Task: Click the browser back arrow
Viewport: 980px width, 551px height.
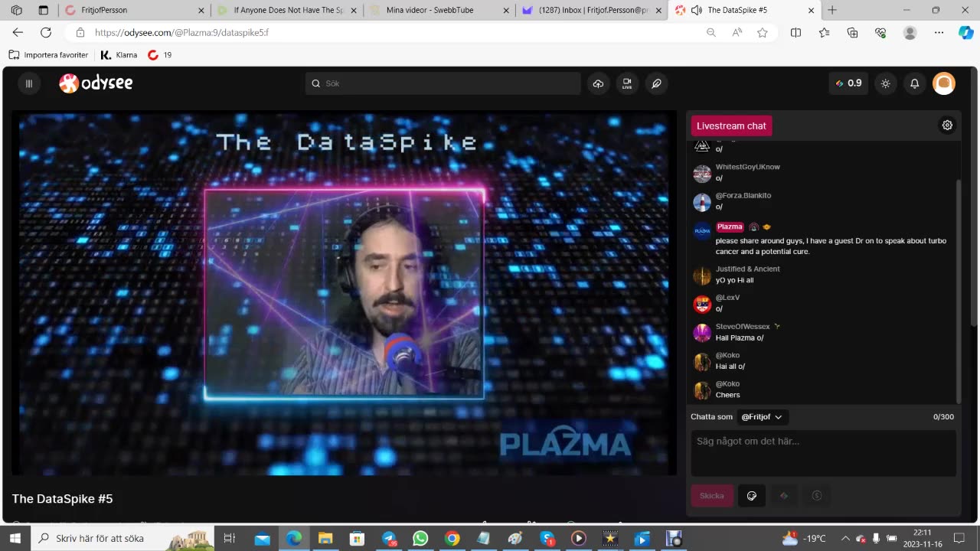Action: coord(18,32)
